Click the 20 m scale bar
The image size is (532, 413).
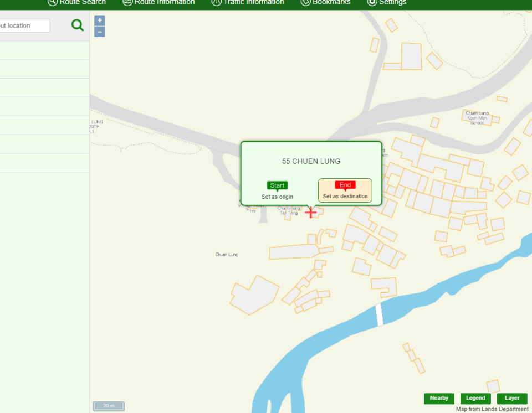[109, 406]
